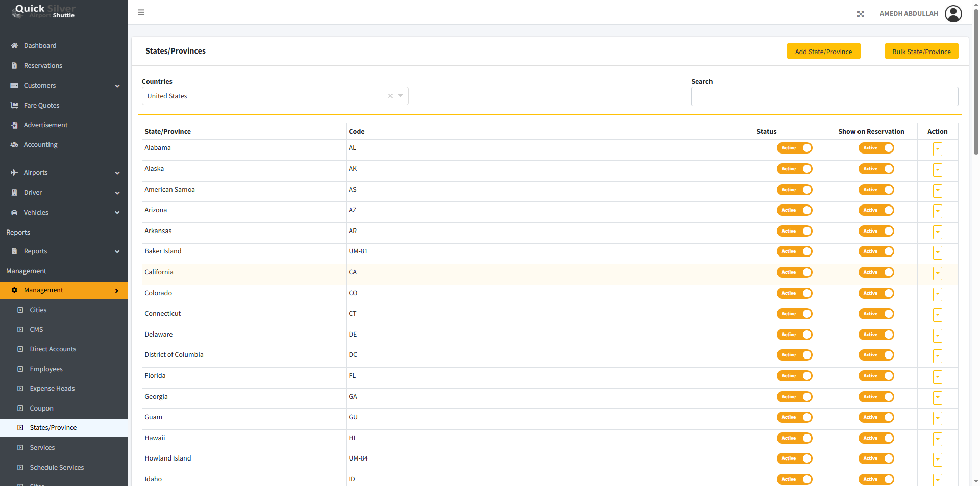The width and height of the screenshot is (980, 486).
Task: Open the user profile avatar icon
Action: (x=953, y=14)
